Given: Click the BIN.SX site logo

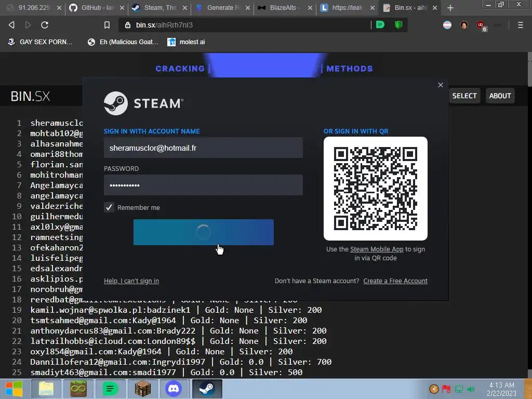Looking at the screenshot, I should click(30, 96).
